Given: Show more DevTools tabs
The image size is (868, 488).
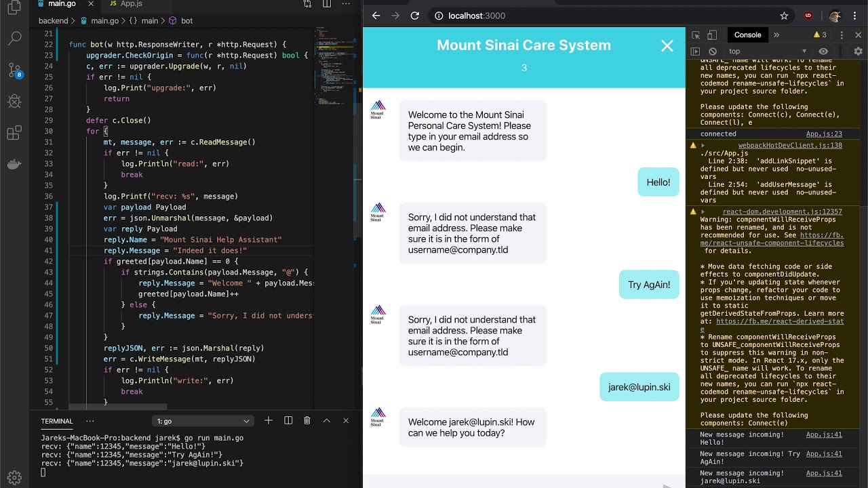Looking at the screenshot, I should click(x=776, y=35).
